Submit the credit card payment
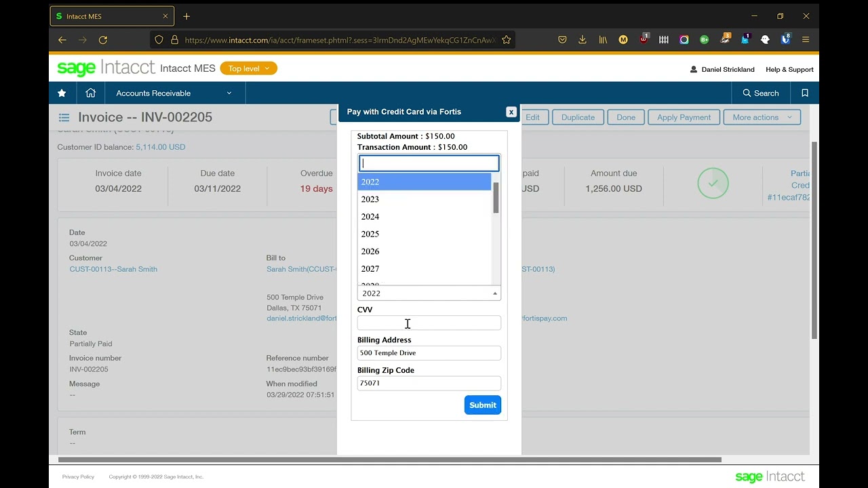Viewport: 868px width, 488px height. point(483,405)
